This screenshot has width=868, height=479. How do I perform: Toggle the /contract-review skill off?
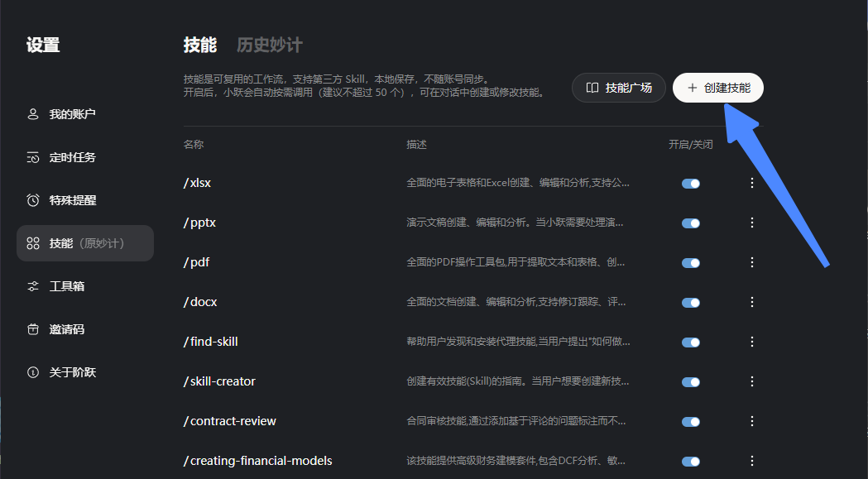pyautogui.click(x=691, y=421)
